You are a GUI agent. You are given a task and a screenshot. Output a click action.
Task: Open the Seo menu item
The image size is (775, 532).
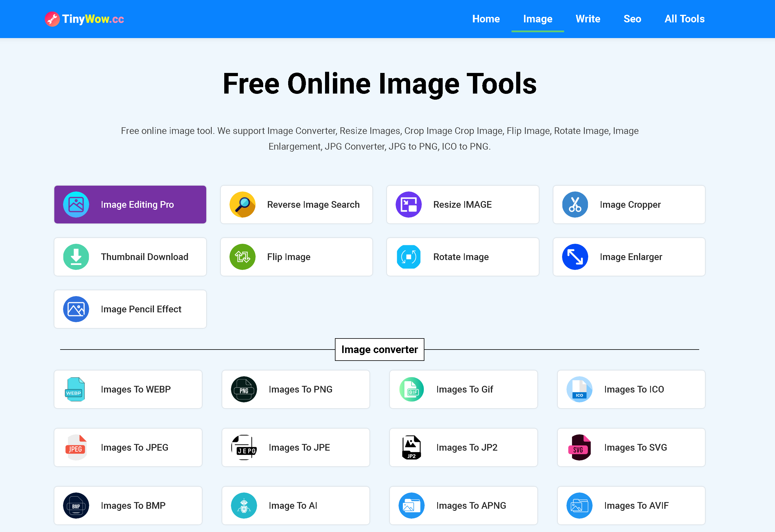(632, 19)
